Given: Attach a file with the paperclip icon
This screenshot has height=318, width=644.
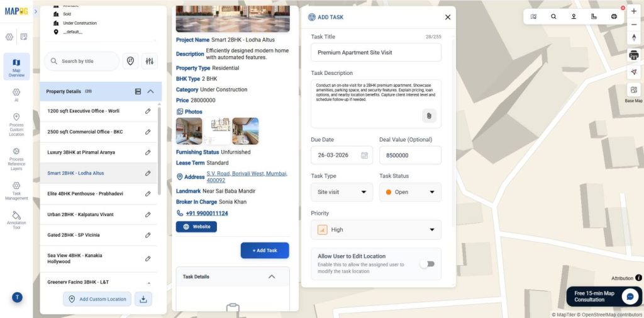Looking at the screenshot, I should (429, 116).
